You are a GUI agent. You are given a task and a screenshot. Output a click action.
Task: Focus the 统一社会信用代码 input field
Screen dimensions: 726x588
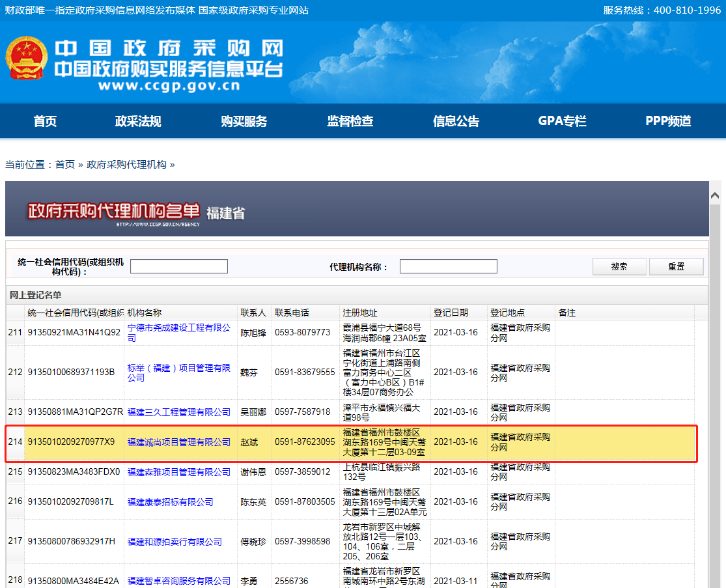178,266
